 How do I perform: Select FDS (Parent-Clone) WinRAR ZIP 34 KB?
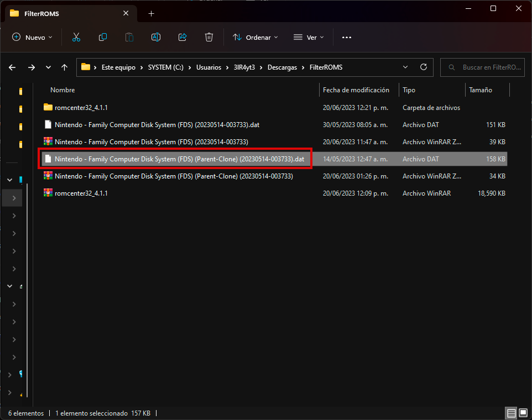tap(274, 176)
